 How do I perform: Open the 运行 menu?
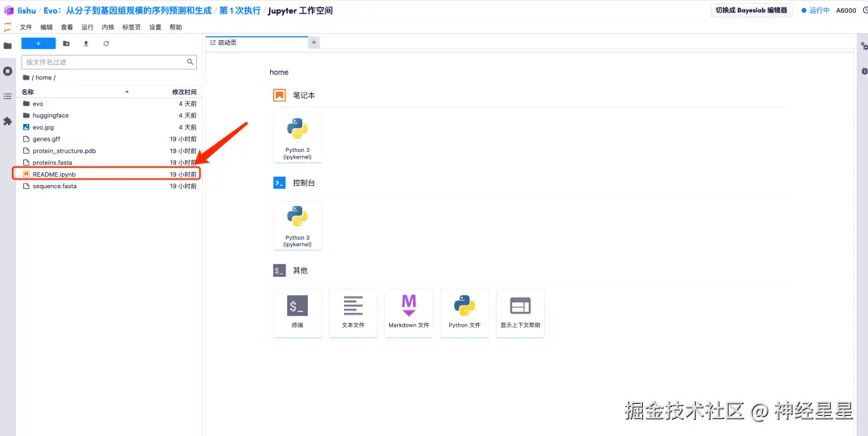(88, 27)
